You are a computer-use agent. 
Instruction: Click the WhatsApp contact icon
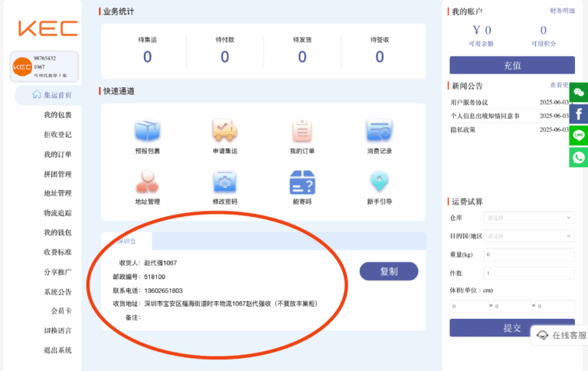(x=579, y=157)
